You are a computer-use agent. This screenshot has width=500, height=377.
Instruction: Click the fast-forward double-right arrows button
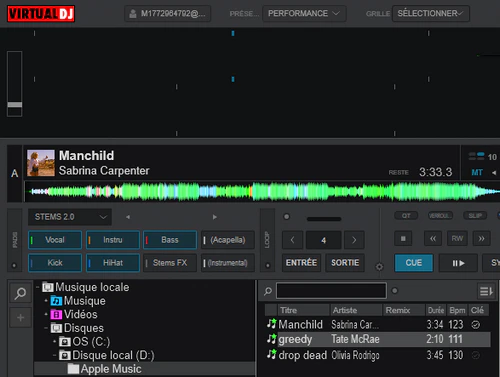pos(481,239)
